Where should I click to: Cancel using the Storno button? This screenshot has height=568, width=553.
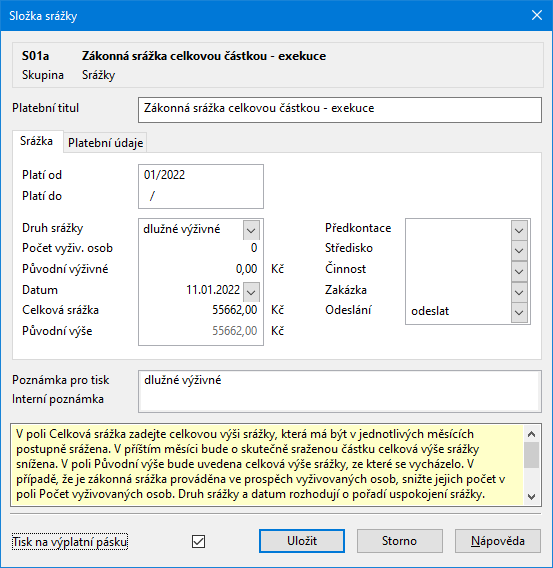pos(399,541)
